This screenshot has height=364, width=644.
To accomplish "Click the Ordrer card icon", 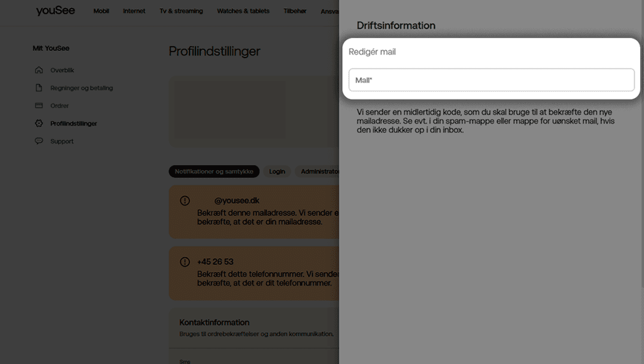I will tap(38, 105).
